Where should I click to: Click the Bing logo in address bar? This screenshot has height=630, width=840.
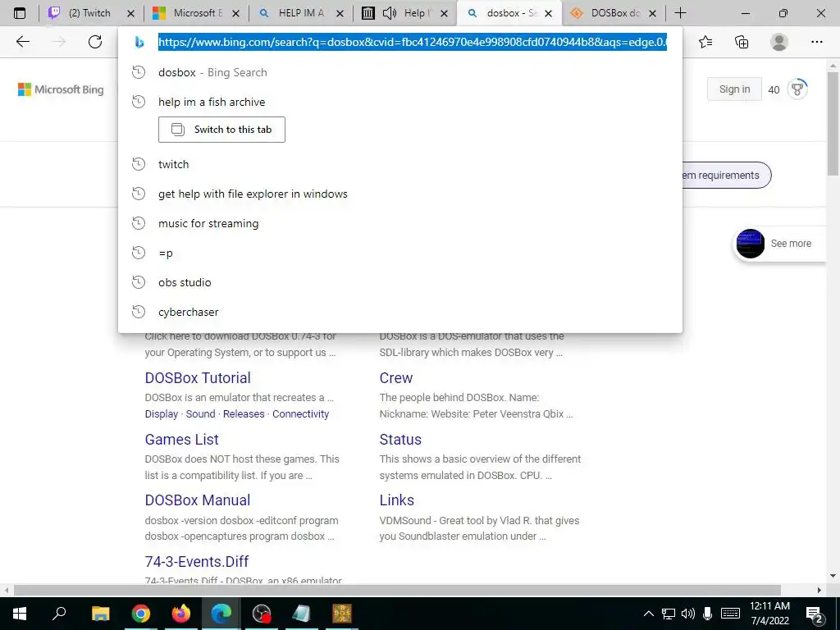click(x=139, y=42)
